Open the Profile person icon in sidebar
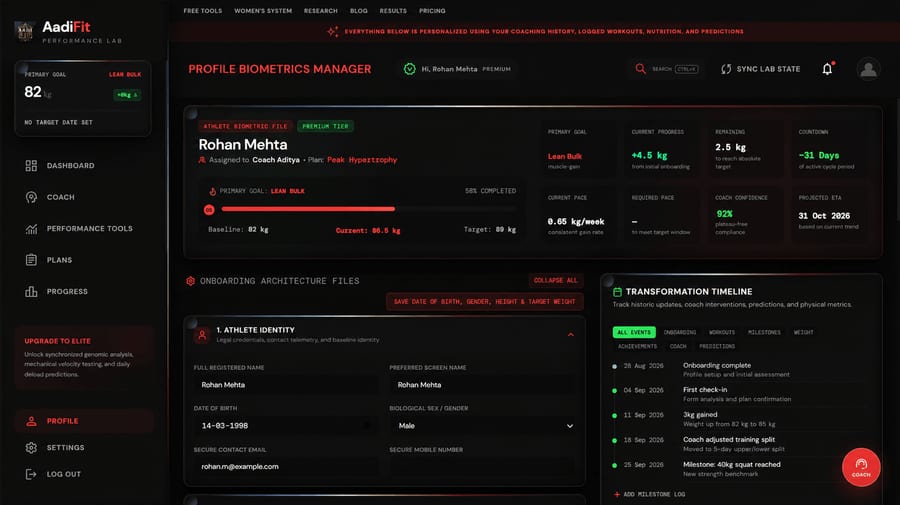Image resolution: width=900 pixels, height=505 pixels. pyautogui.click(x=31, y=421)
